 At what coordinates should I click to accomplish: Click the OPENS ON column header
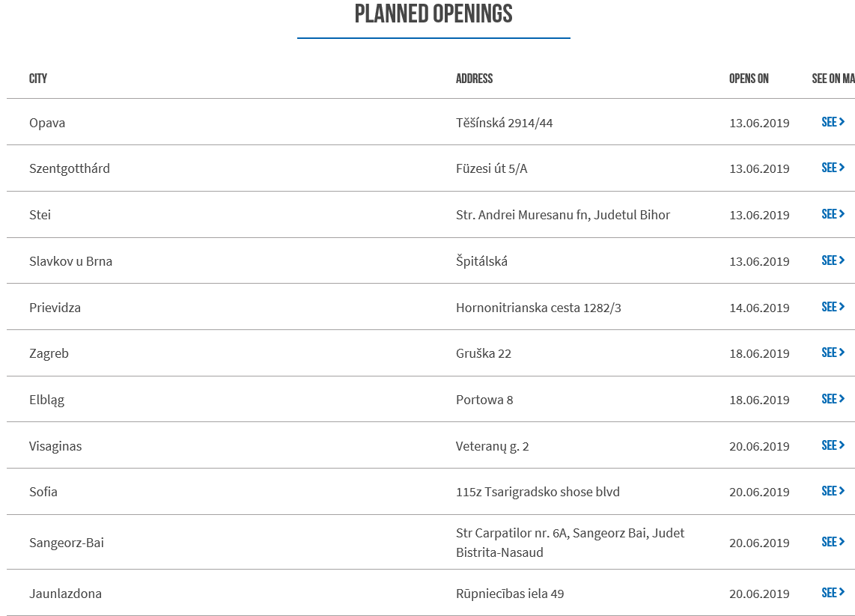749,79
